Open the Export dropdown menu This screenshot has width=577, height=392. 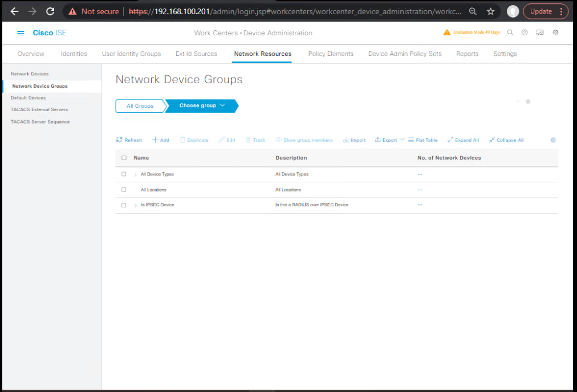[389, 140]
